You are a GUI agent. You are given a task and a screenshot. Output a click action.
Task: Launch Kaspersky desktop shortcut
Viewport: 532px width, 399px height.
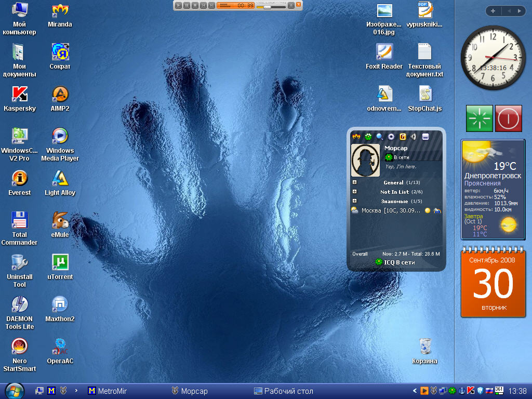click(x=19, y=99)
